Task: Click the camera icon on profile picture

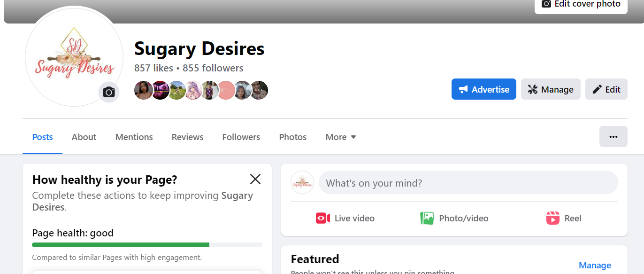Action: [109, 92]
